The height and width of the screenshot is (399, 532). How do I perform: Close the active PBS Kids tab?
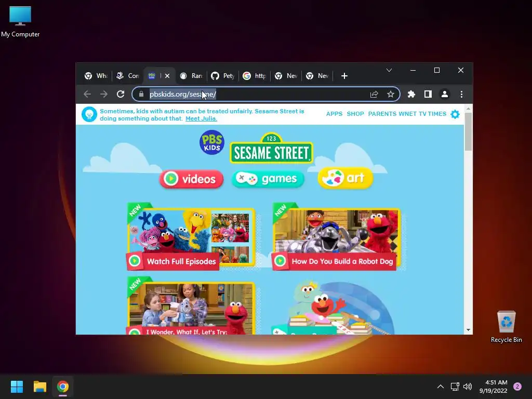tap(167, 76)
